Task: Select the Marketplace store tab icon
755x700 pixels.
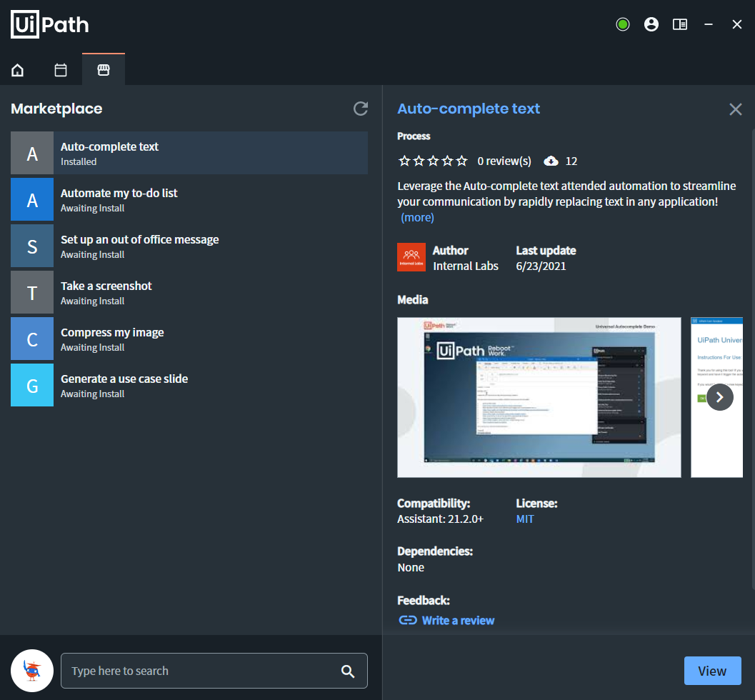Action: [x=104, y=70]
